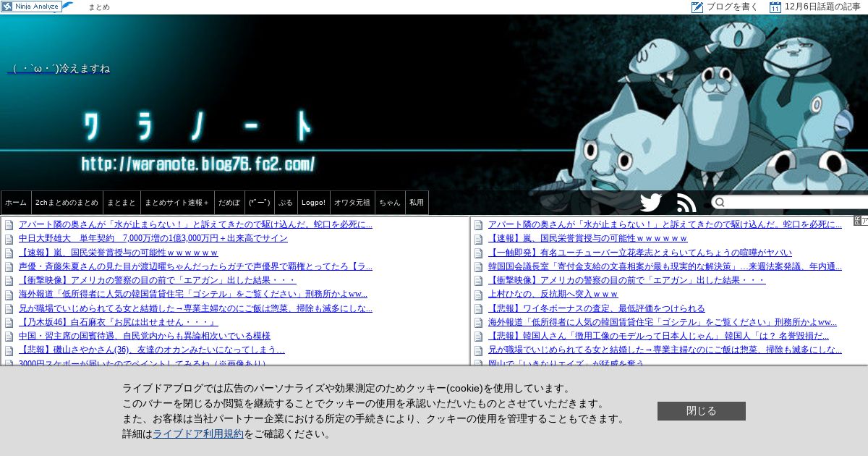This screenshot has width=868, height=456.
Task: Click the magnifier icon in search box
Action: 720,203
